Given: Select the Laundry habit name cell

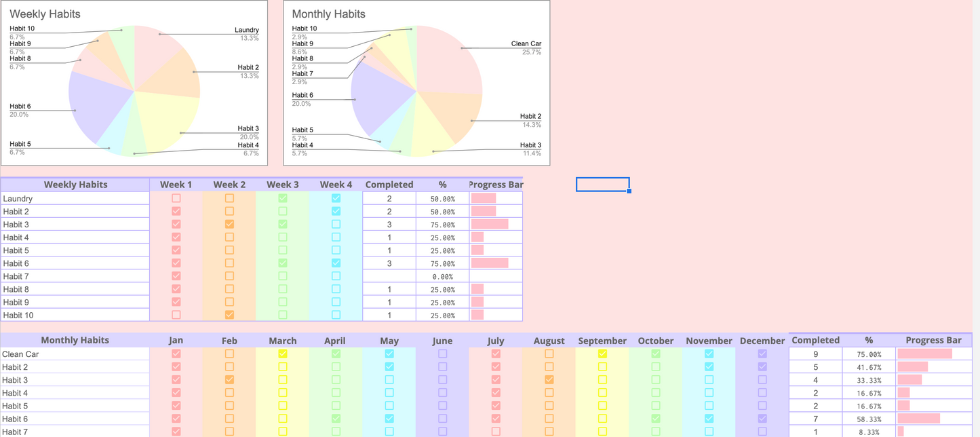Looking at the screenshot, I should click(x=75, y=198).
